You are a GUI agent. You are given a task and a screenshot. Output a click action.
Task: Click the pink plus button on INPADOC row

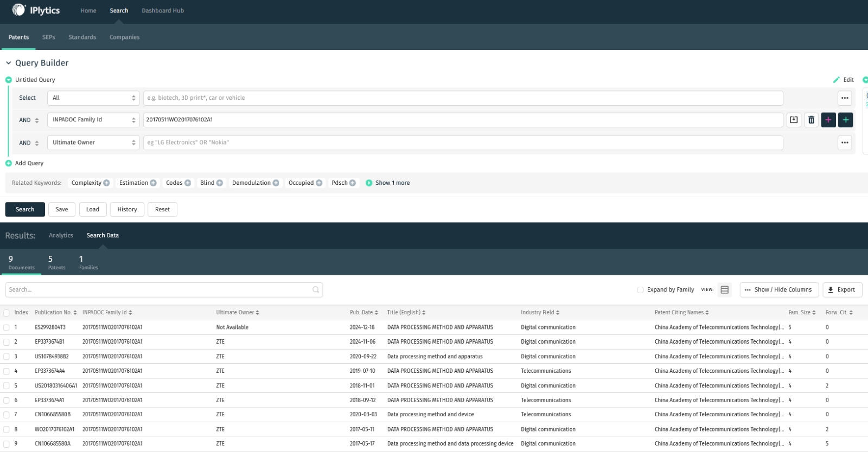click(828, 120)
